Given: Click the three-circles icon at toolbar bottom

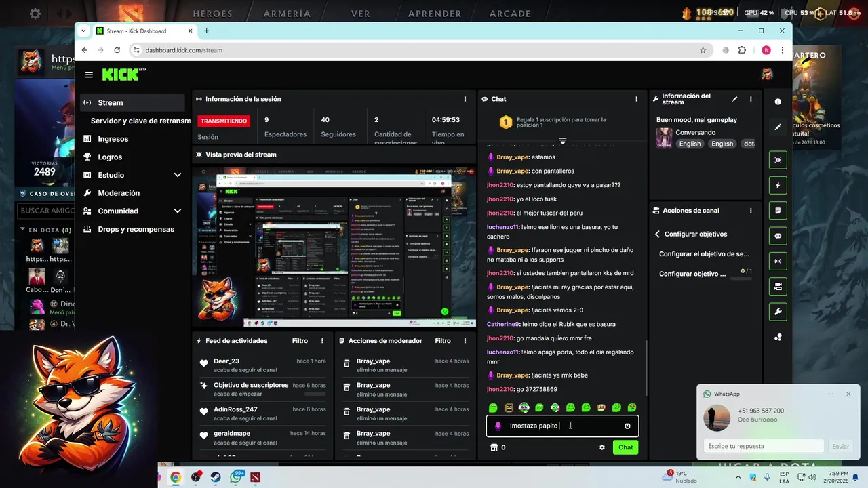Looking at the screenshot, I should pyautogui.click(x=778, y=337).
